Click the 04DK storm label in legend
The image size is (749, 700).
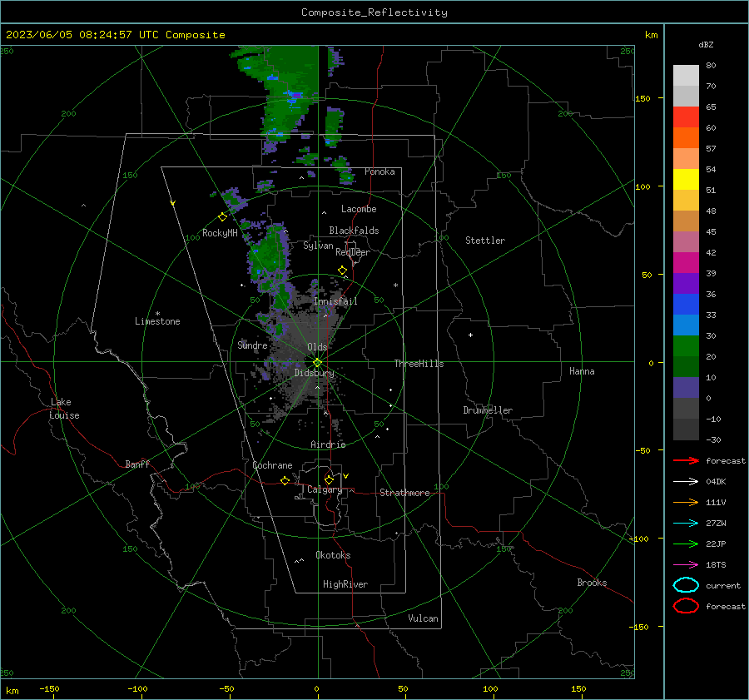[x=716, y=481]
